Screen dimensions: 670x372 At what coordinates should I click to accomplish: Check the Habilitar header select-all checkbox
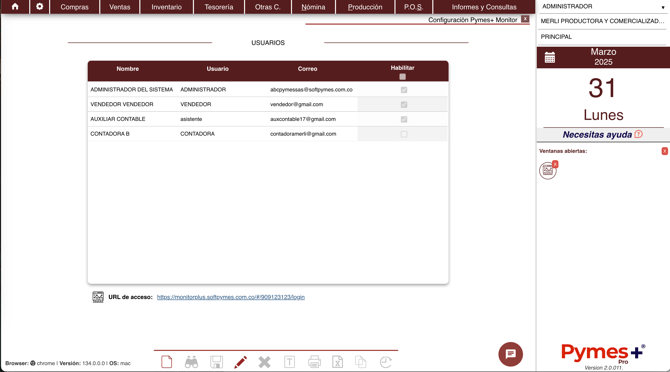click(403, 77)
